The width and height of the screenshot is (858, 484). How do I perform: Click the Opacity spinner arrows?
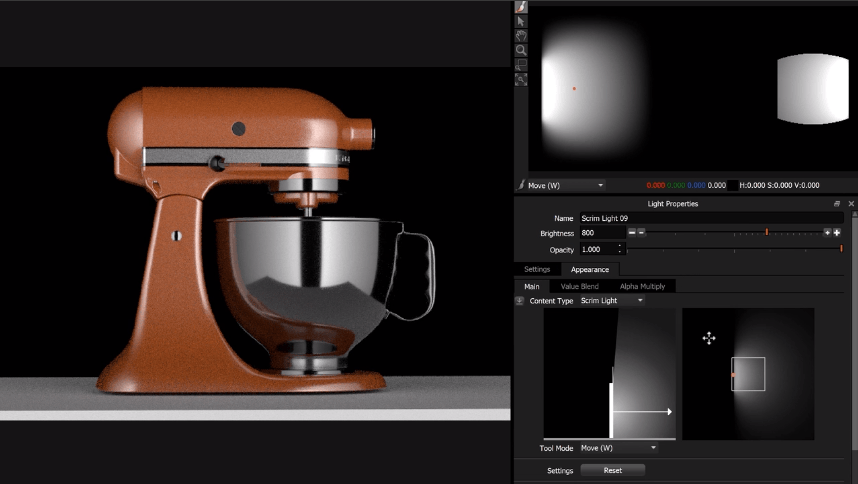point(619,249)
